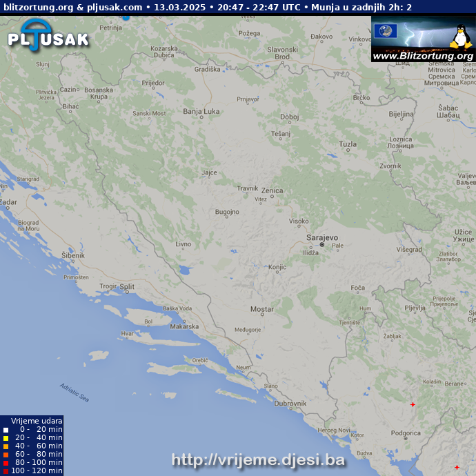Click the Pljusak logo
Screen dimensions: 476x476
(48, 34)
